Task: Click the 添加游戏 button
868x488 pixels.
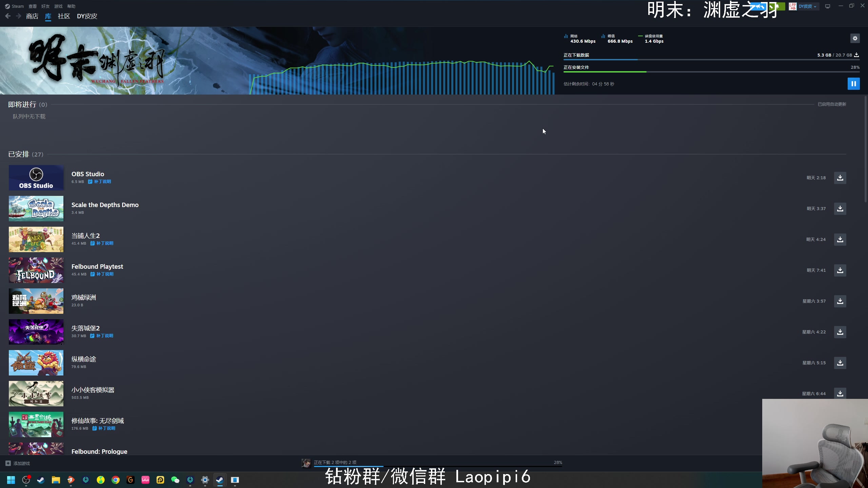Action: (x=18, y=463)
